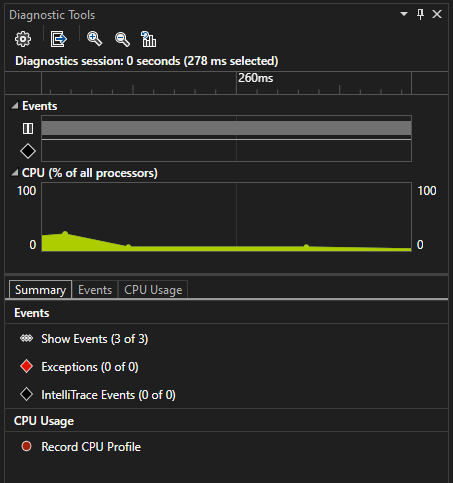
Task: Collapse the Events graph section
Action: coord(15,106)
